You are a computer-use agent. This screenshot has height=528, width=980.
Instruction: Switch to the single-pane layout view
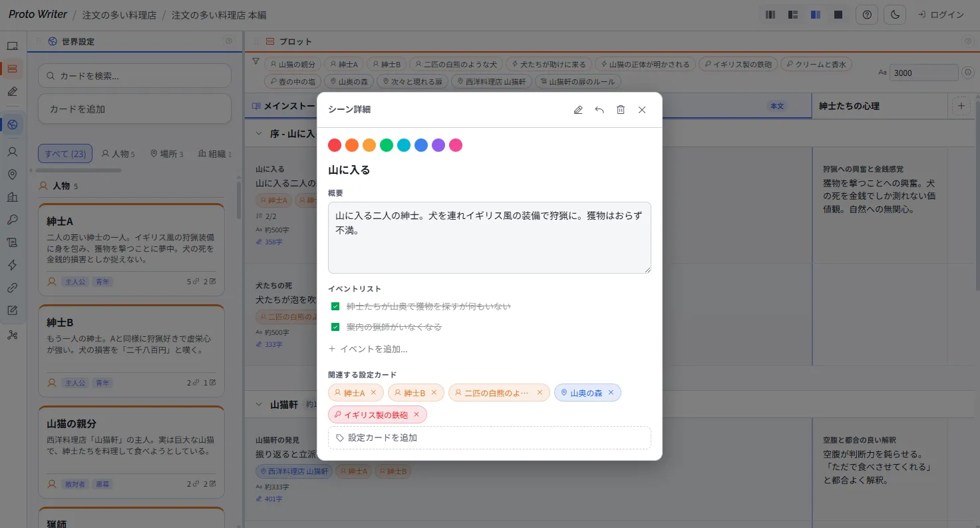tap(838, 14)
